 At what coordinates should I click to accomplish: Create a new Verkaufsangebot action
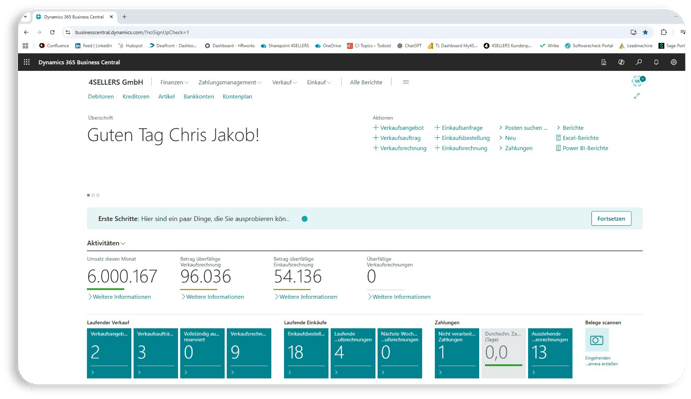coord(398,128)
